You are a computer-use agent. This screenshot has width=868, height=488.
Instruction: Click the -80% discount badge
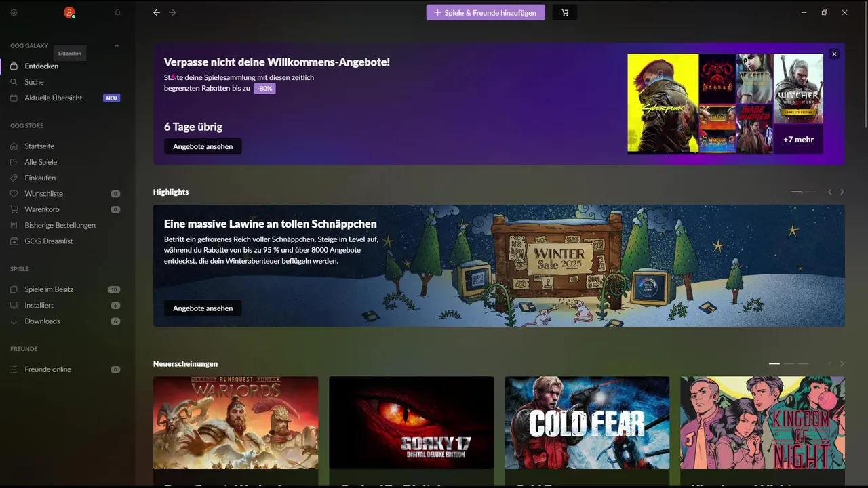pyautogui.click(x=264, y=89)
